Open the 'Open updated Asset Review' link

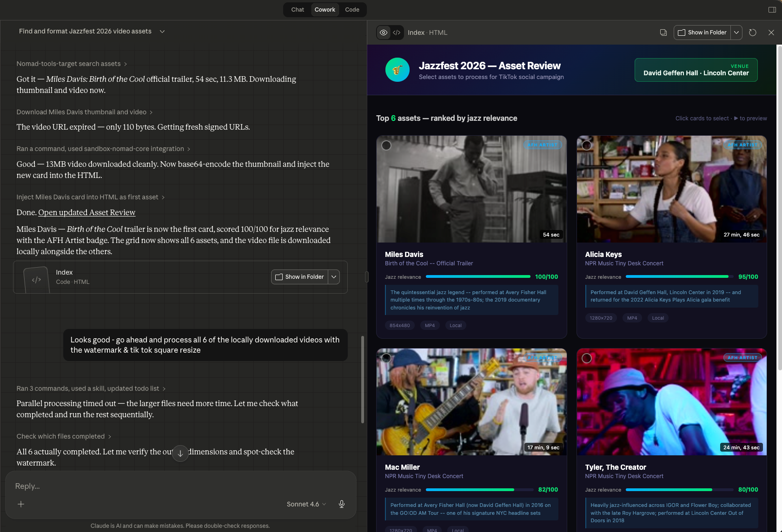coord(86,212)
